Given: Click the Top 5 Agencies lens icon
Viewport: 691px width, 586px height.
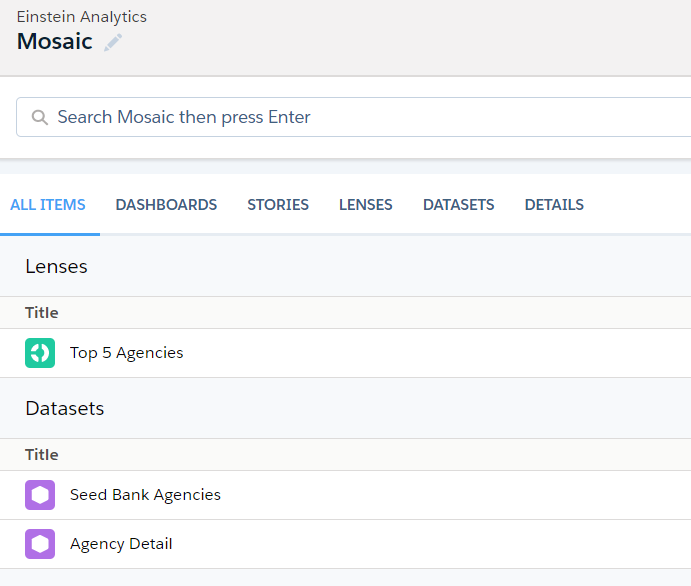Looking at the screenshot, I should 39,353.
